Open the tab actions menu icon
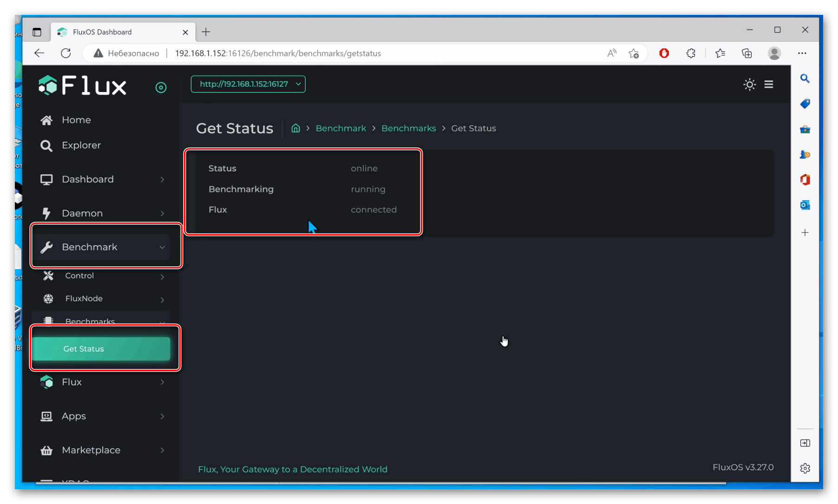The width and height of the screenshot is (838, 504). 37,32
